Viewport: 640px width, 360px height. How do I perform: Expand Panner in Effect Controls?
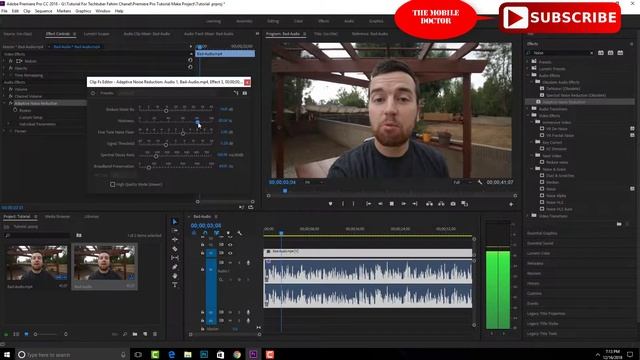click(4, 131)
